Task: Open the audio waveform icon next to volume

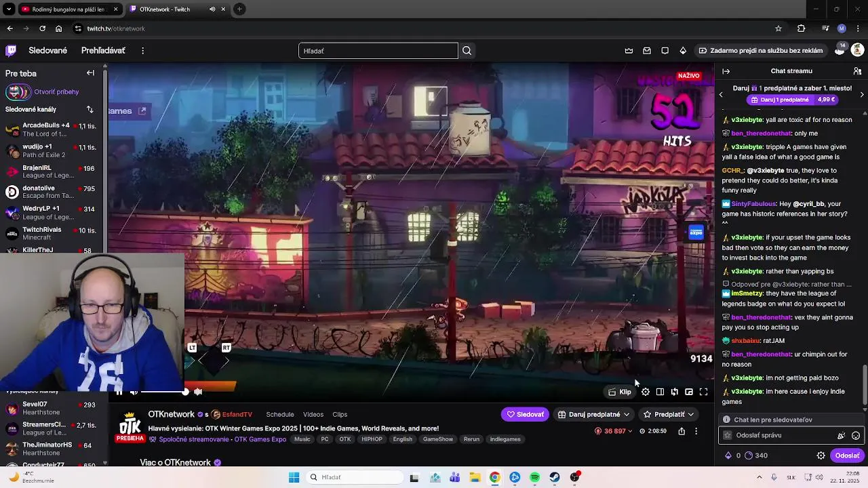Action: [x=198, y=392]
